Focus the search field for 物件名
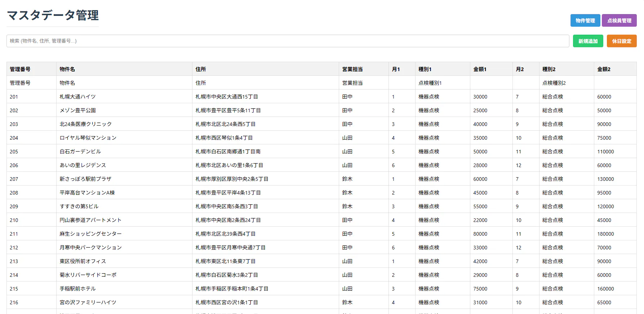The height and width of the screenshot is (314, 644). (288, 41)
